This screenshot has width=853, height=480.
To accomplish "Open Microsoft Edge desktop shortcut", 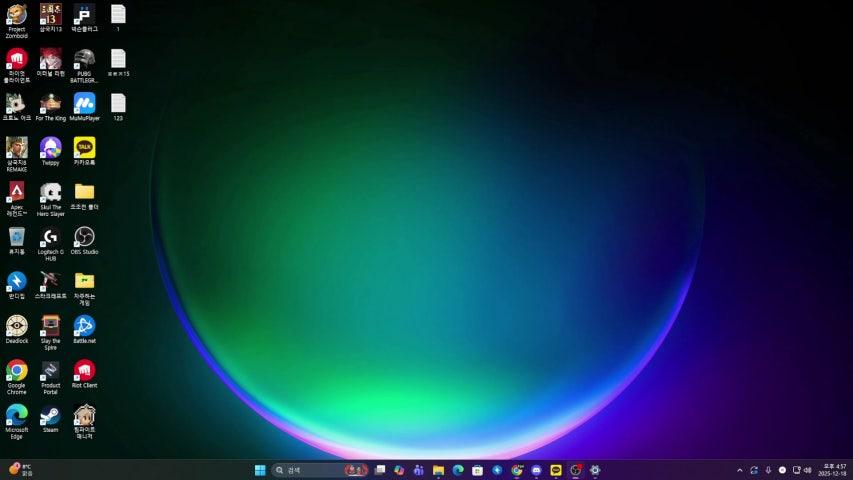I will point(17,422).
